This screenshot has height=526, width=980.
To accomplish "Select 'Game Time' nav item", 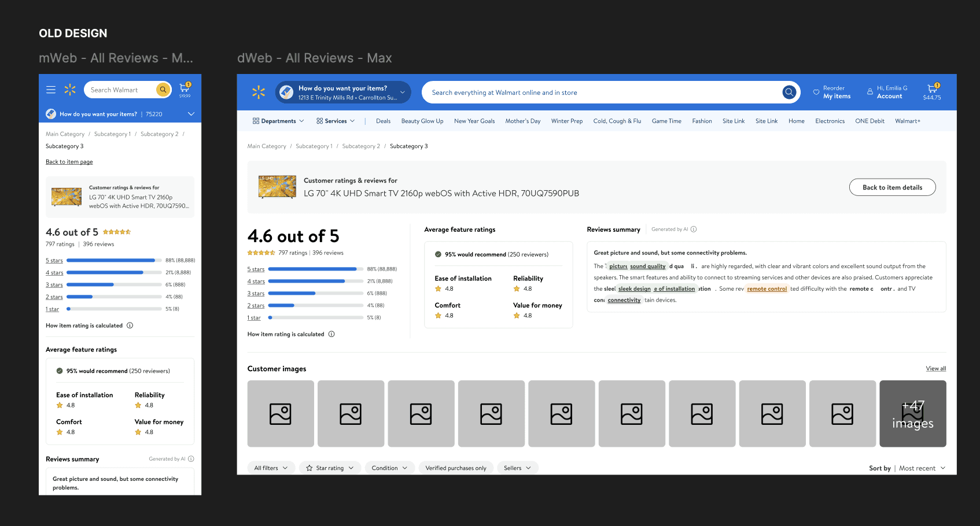I will tap(666, 121).
